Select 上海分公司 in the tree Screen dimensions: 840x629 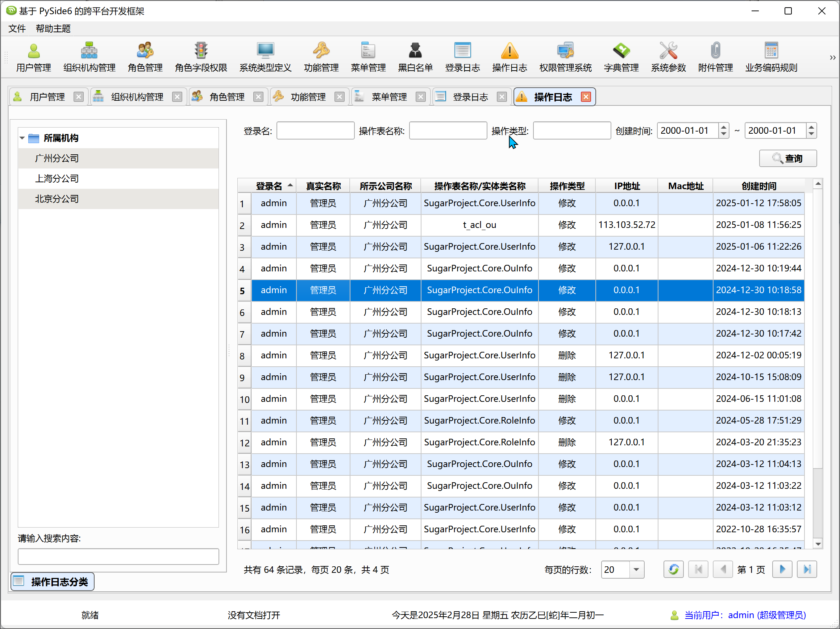118,178
